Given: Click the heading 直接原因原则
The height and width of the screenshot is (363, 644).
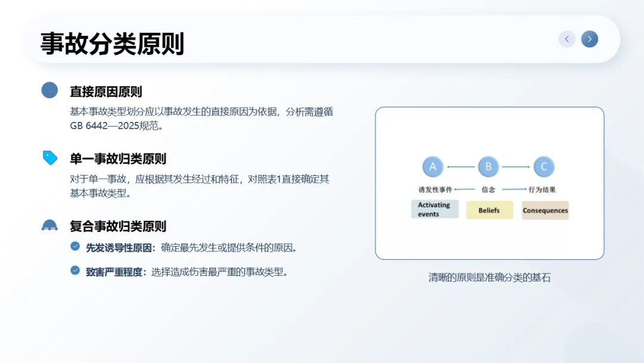Looking at the screenshot, I should [106, 92].
